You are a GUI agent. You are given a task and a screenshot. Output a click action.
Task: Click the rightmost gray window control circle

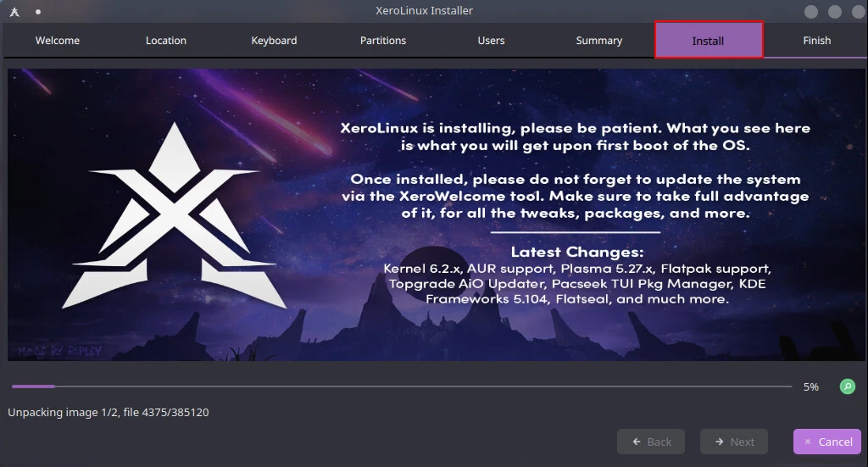click(x=856, y=12)
